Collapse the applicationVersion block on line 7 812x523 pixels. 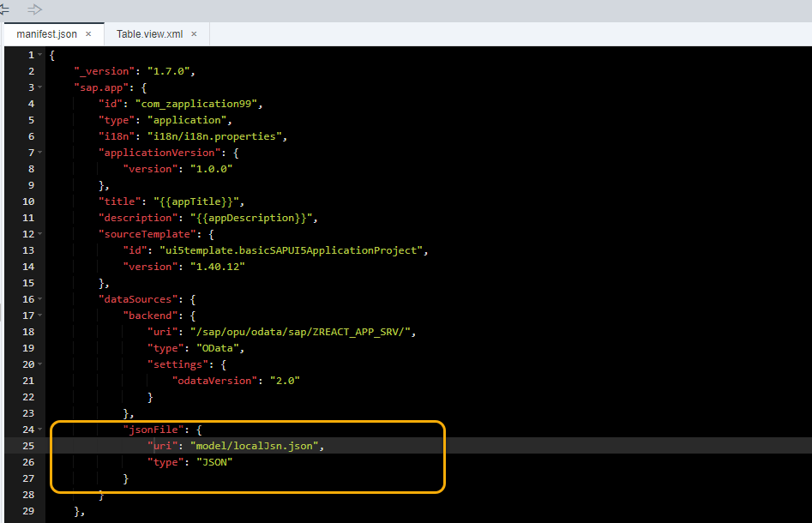tap(40, 153)
